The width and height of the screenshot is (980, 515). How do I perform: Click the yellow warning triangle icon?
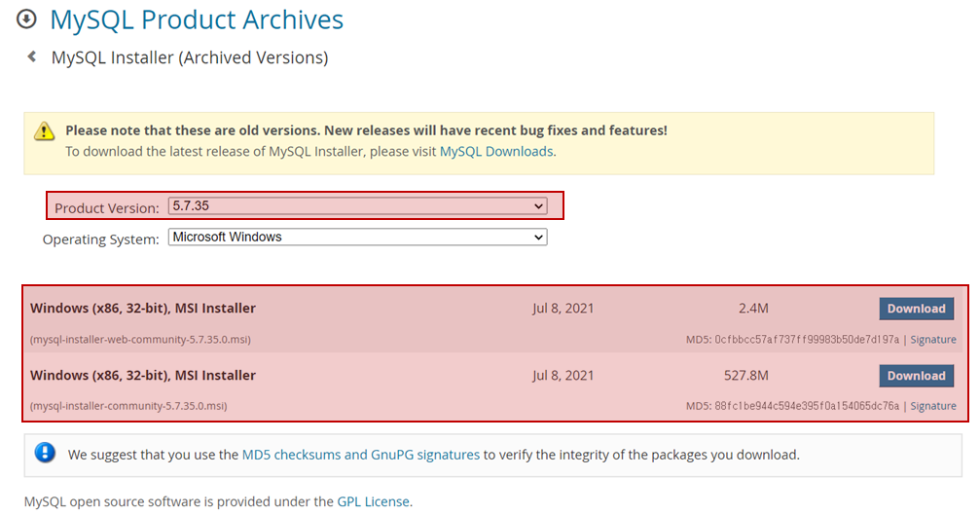pos(44,130)
